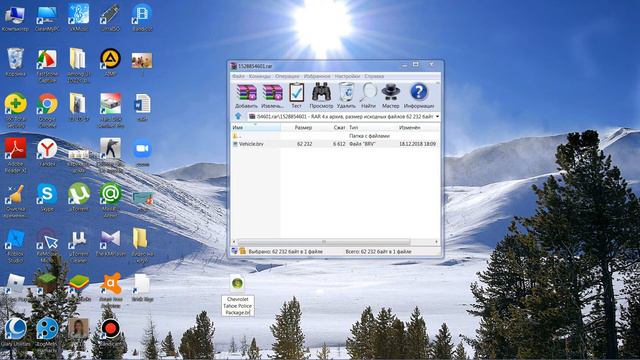Select the Adobe Reader XI desktop shortcut
This screenshot has width=640, height=360.
pos(16,155)
